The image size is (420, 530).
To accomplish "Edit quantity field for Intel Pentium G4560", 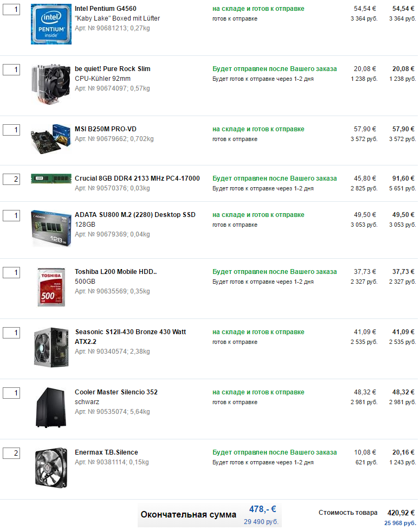I will pos(11,9).
